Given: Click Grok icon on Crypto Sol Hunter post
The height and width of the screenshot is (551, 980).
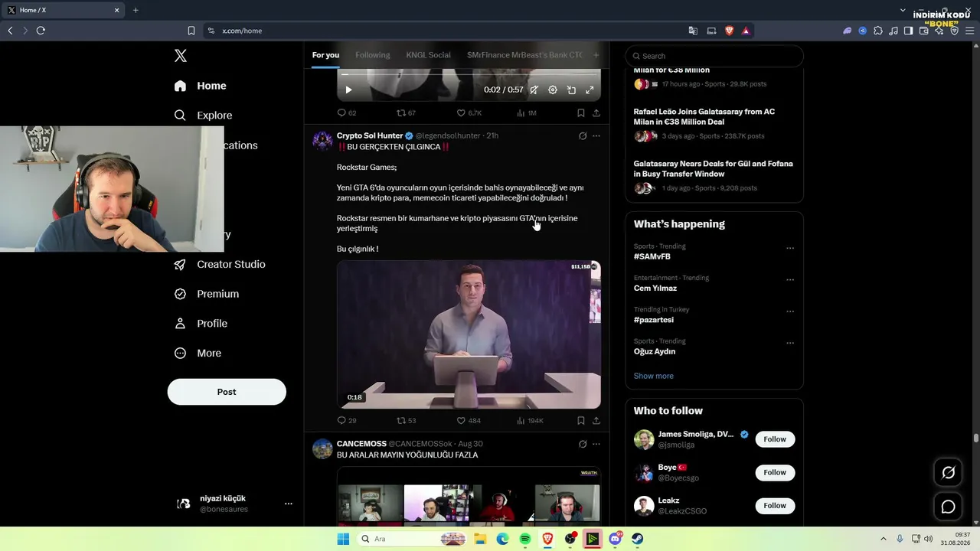Looking at the screenshot, I should [583, 135].
